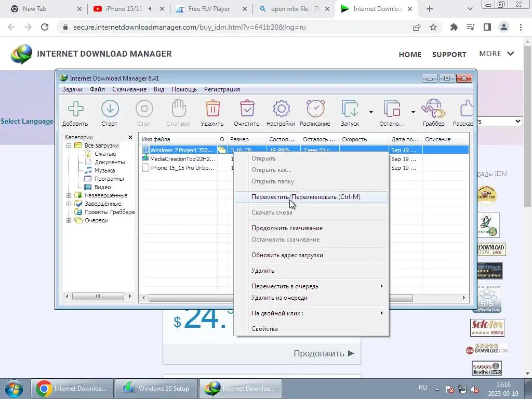Expand the Завершённые tree node
The width and height of the screenshot is (532, 399).
[x=69, y=204]
